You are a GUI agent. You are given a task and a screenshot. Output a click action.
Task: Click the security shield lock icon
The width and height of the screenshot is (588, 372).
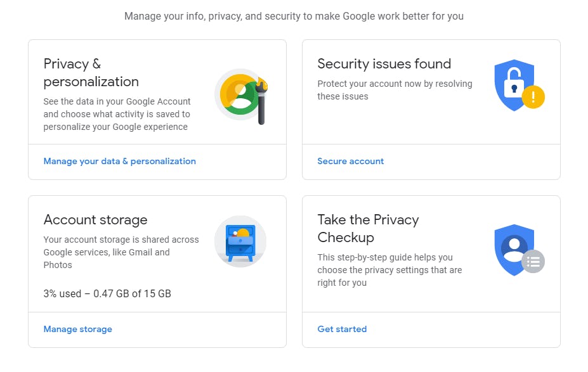pyautogui.click(x=512, y=85)
